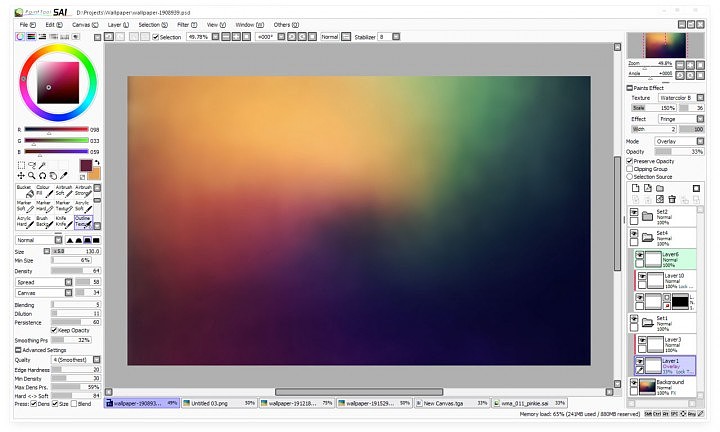This screenshot has width=720, height=432.
Task: Pick the Outline Texture brush
Action: (x=83, y=221)
